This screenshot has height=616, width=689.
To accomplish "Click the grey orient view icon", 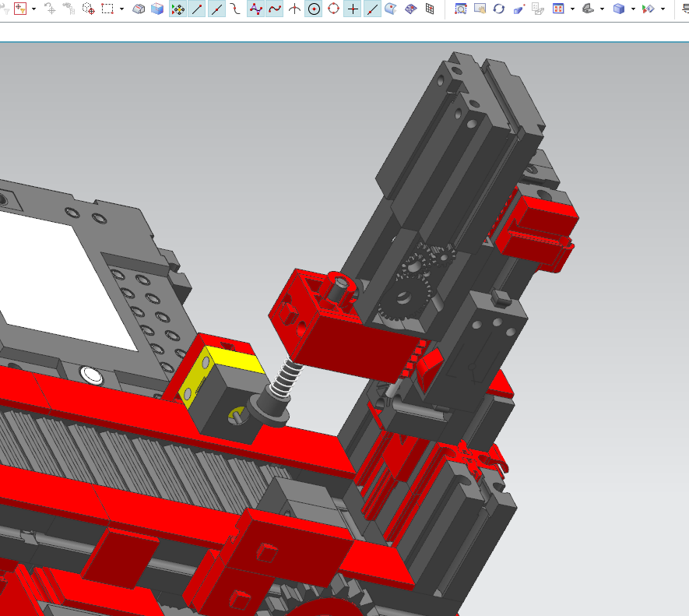I will tap(588, 9).
